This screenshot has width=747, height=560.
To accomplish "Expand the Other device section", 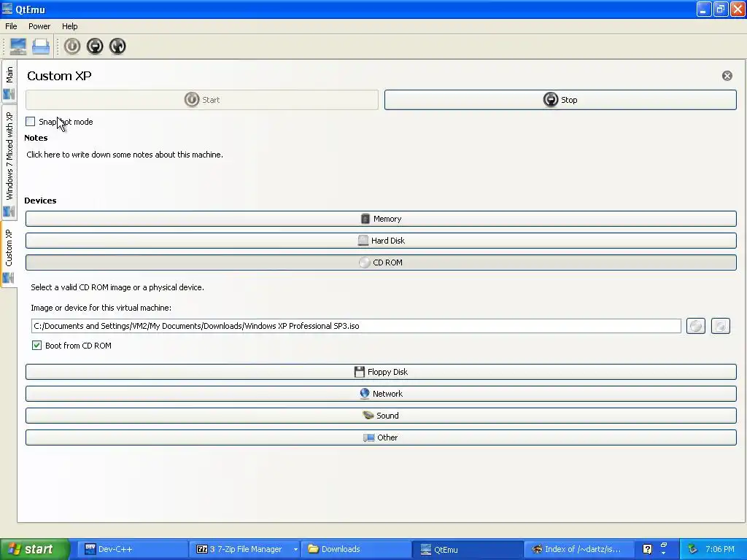I will coord(381,437).
